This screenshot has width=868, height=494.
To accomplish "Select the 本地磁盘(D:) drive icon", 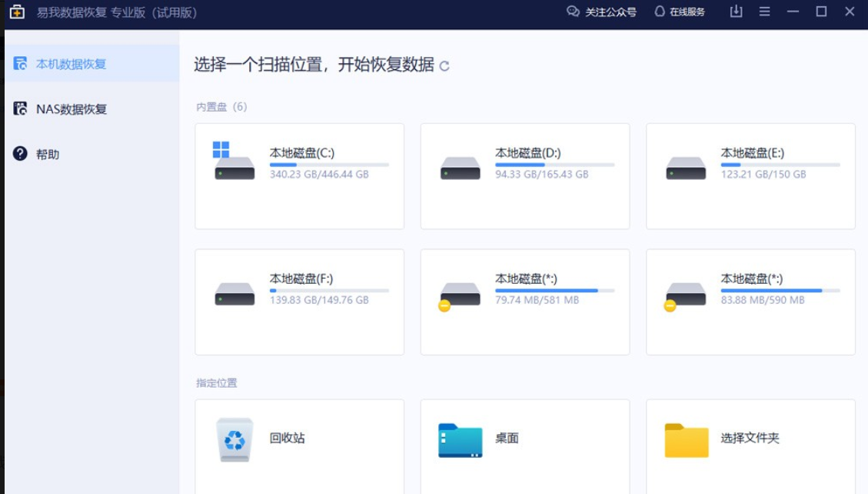I will (460, 168).
